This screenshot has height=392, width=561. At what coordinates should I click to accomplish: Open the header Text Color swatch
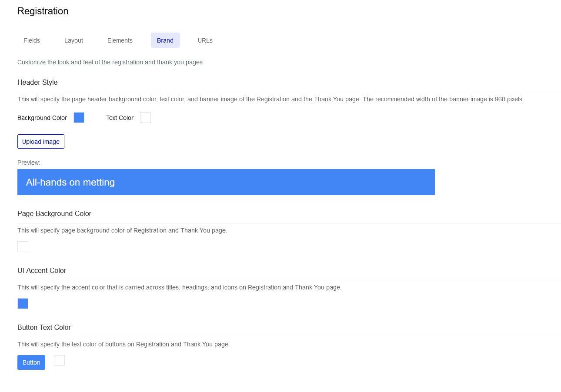[145, 117]
